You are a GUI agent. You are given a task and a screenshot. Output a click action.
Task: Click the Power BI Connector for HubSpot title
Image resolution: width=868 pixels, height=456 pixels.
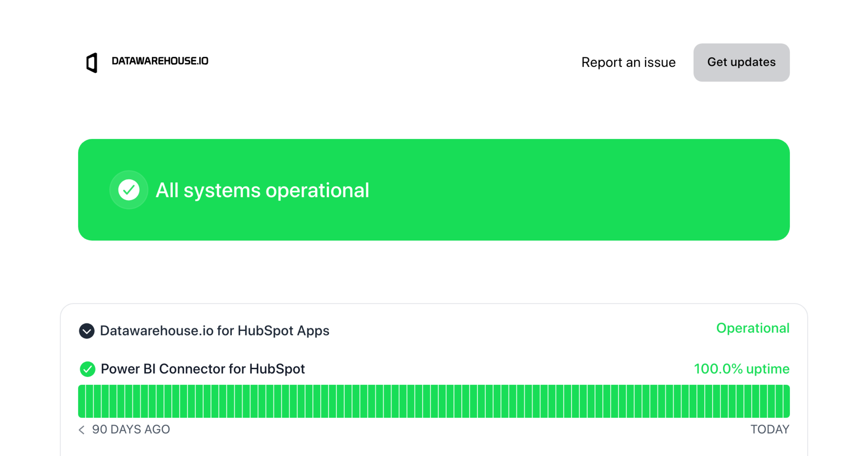203,369
